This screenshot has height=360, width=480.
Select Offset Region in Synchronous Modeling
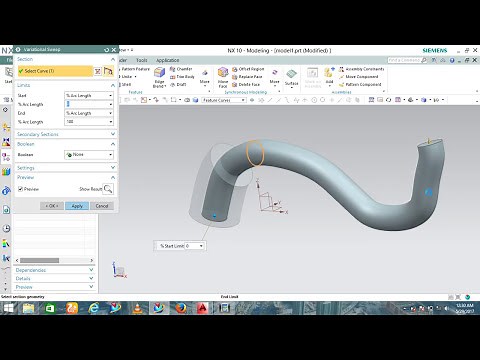coord(248,69)
